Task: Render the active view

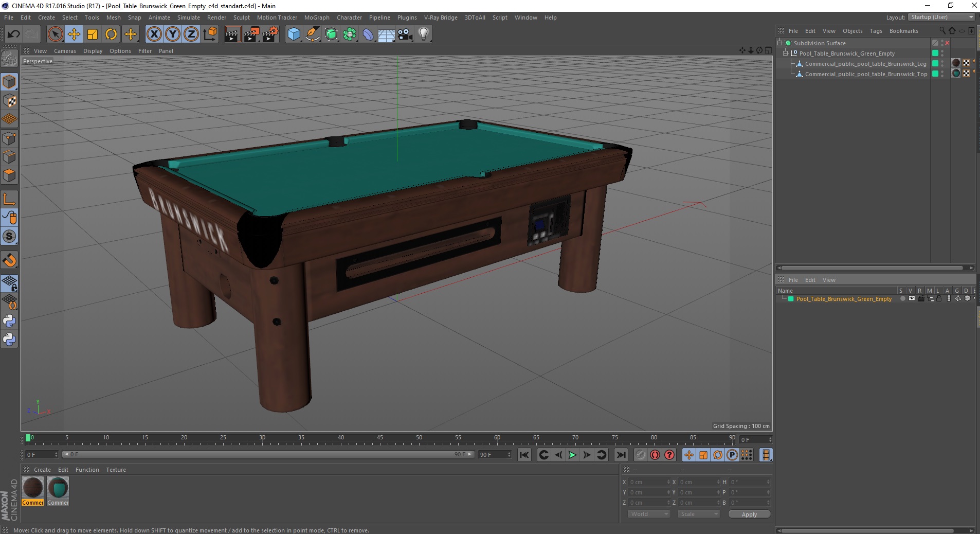Action: 232,34
